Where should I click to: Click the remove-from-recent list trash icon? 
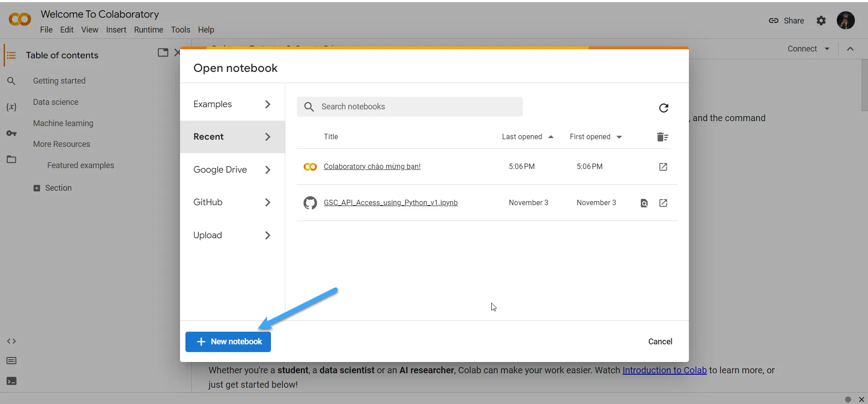[x=662, y=137]
